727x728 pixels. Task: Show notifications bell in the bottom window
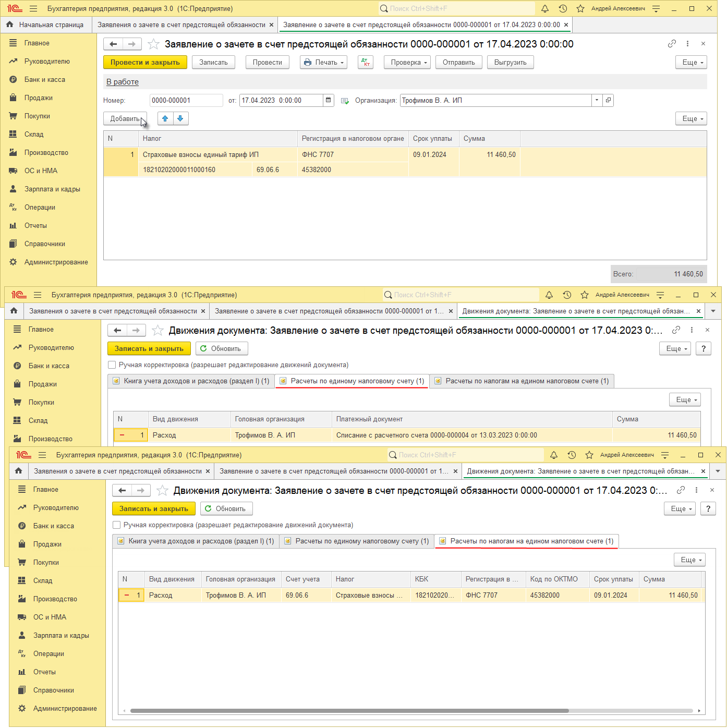pos(554,455)
